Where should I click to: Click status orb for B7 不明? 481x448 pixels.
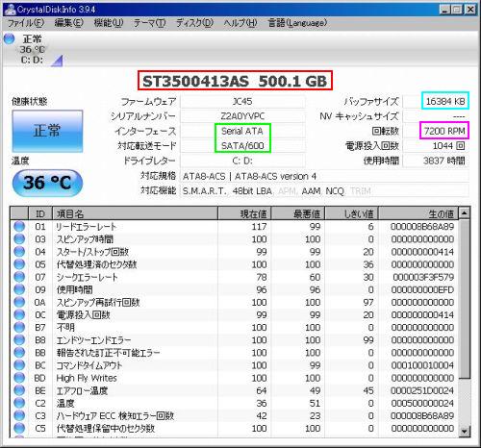click(x=19, y=328)
